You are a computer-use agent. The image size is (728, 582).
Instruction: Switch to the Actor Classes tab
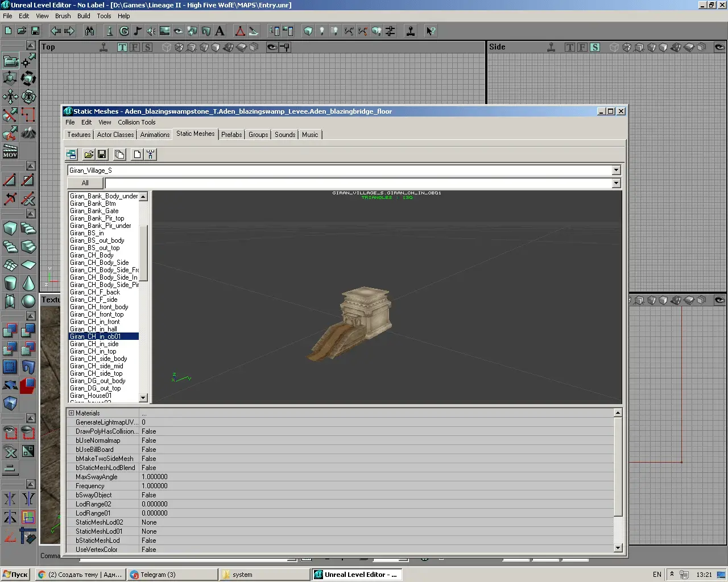coord(115,135)
